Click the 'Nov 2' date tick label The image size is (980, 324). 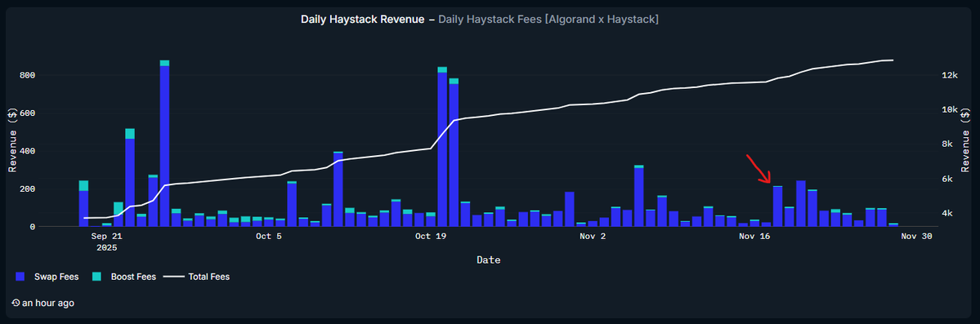point(593,236)
